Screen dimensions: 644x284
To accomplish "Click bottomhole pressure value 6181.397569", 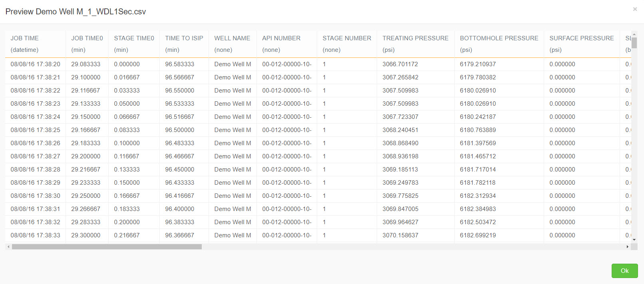I will pyautogui.click(x=478, y=143).
